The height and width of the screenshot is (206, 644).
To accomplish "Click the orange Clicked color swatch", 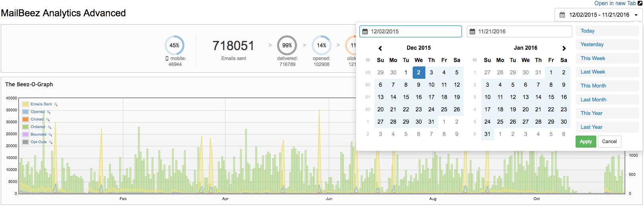I will [25, 119].
